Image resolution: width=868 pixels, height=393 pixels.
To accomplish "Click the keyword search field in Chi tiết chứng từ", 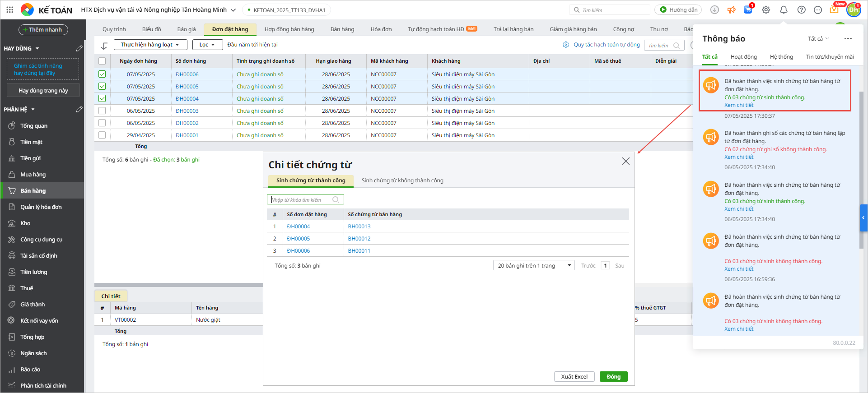I will point(301,199).
